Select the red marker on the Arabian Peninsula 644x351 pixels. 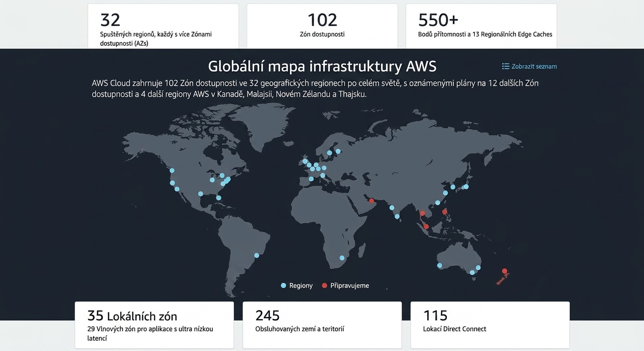point(371,201)
